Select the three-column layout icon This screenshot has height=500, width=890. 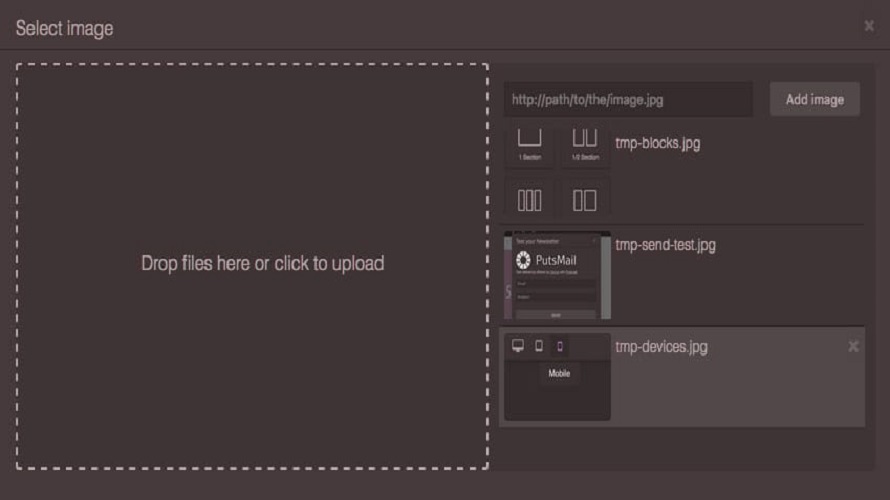pos(529,199)
